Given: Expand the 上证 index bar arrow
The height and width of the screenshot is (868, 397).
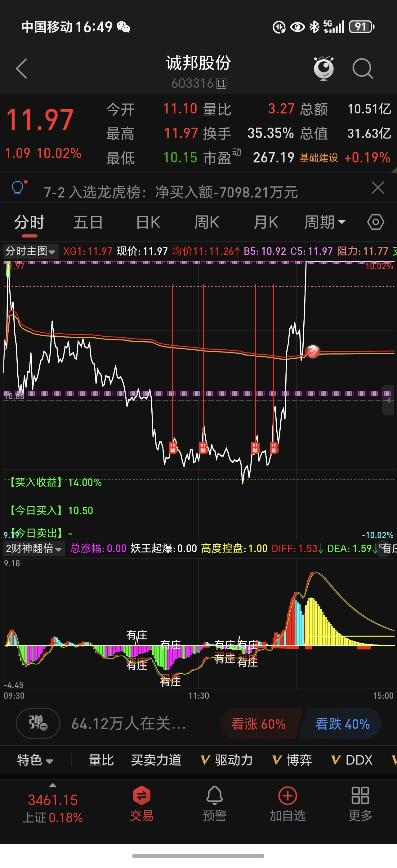Looking at the screenshot, I should (x=53, y=786).
